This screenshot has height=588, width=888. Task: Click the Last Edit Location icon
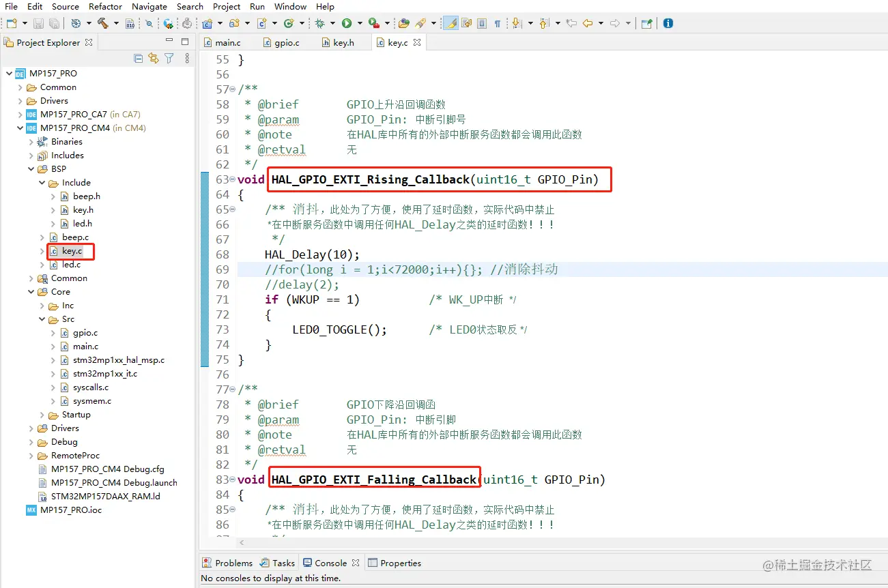click(x=571, y=23)
